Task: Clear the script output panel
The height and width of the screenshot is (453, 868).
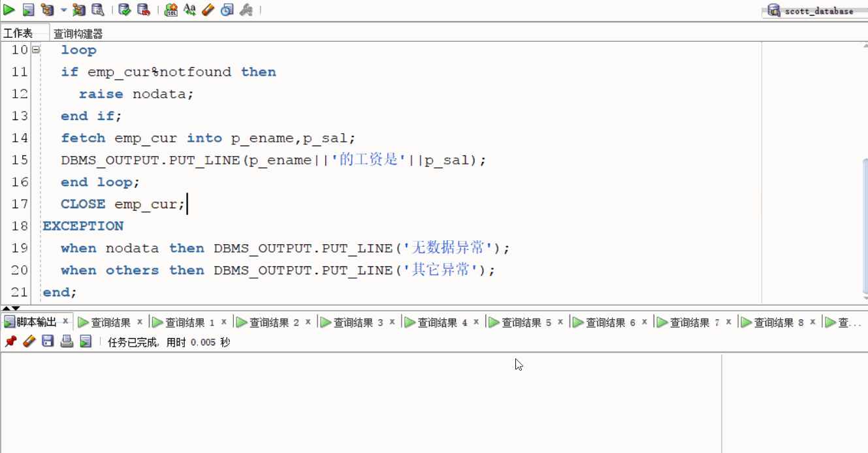Action: pos(29,341)
